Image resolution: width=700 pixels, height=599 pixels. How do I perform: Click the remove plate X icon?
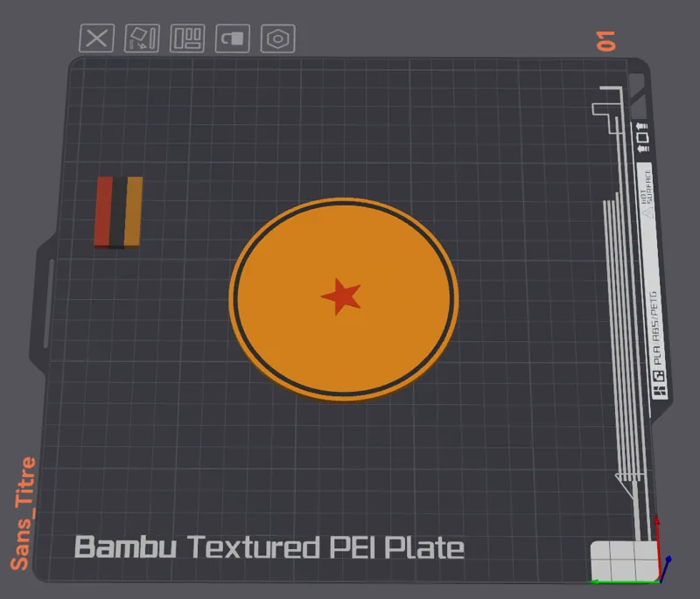click(x=97, y=38)
